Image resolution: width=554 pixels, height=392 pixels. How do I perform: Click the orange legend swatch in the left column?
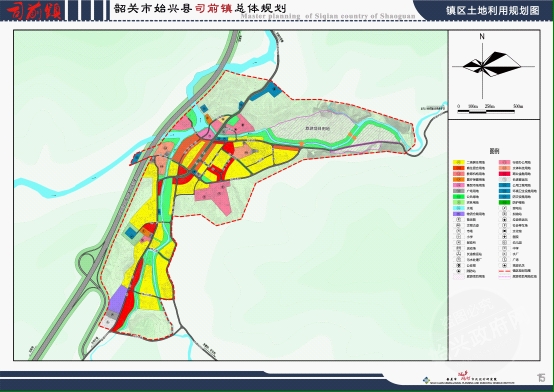pyautogui.click(x=459, y=180)
